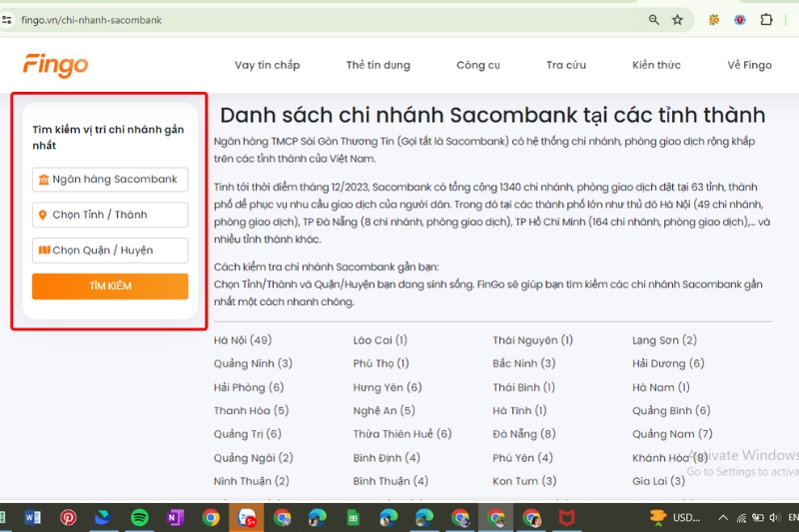Open the zoom magnifier icon in the address bar
This screenshot has height=532, width=799.
coord(654,20)
